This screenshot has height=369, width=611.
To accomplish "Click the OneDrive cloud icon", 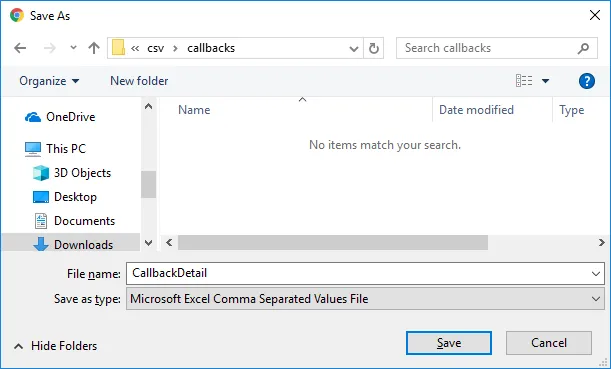I will point(33,117).
